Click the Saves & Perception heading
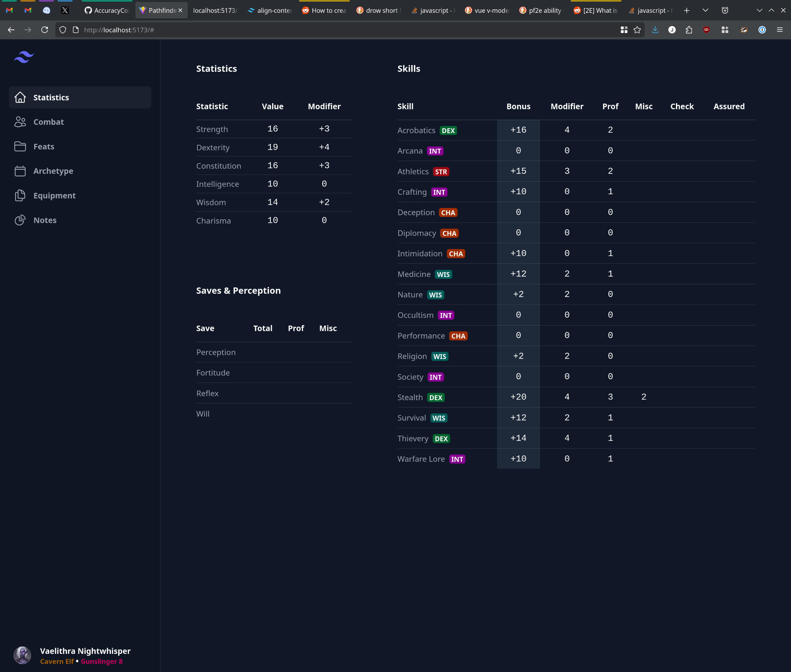 [238, 291]
